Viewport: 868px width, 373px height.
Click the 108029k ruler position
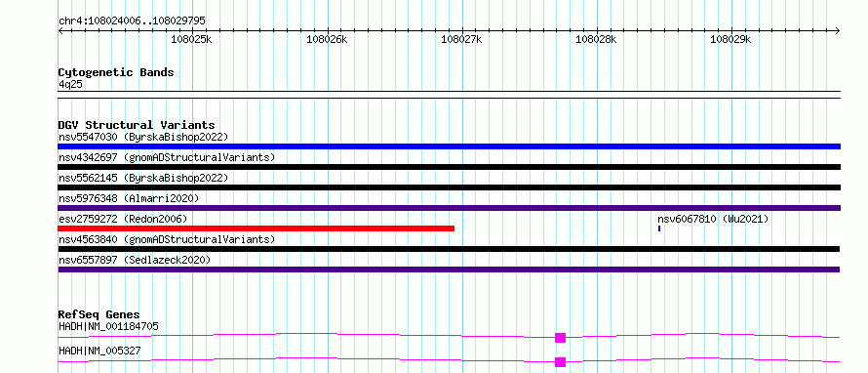pos(731,39)
